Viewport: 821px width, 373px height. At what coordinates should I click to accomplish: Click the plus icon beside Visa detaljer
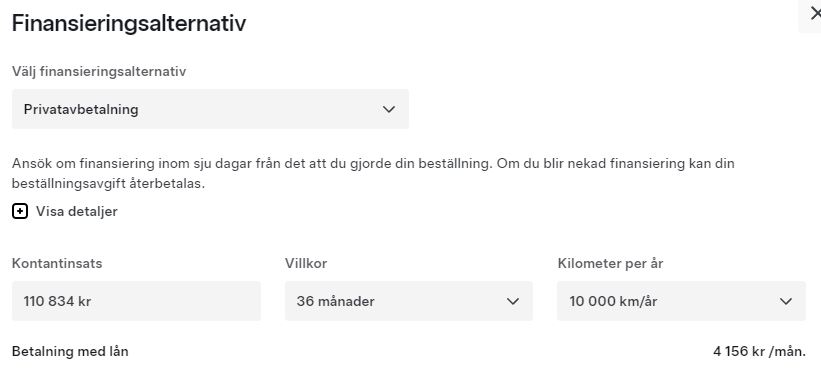click(20, 212)
